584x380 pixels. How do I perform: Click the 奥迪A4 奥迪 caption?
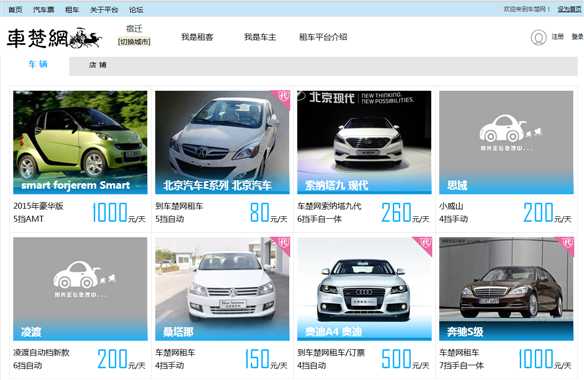coord(333,332)
